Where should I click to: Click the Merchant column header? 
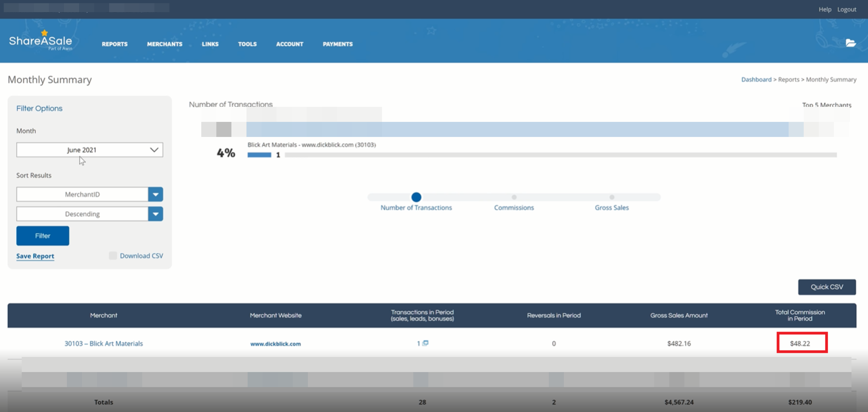pos(103,315)
